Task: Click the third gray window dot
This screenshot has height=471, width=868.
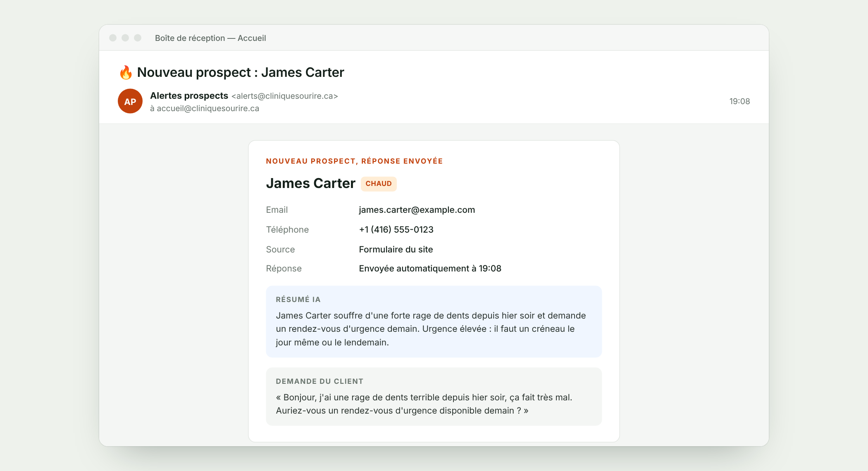Action: (138, 38)
